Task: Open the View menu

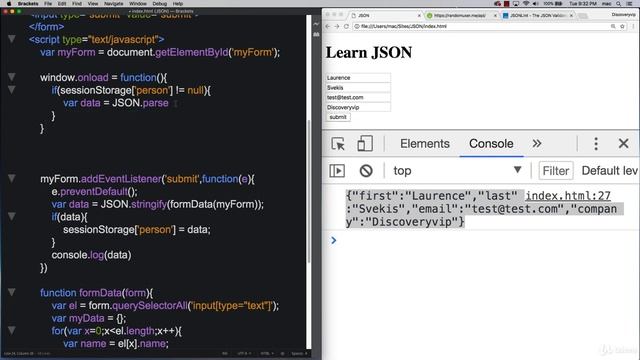Action: click(93, 3)
